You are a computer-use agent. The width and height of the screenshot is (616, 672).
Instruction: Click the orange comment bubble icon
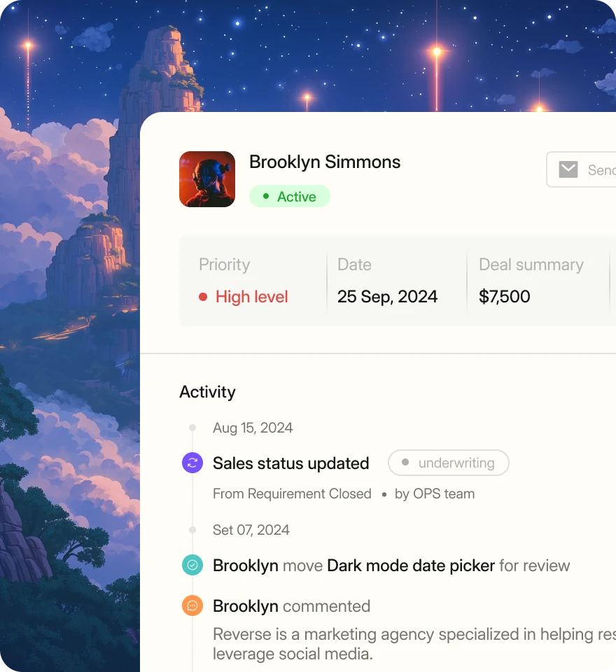(x=192, y=606)
